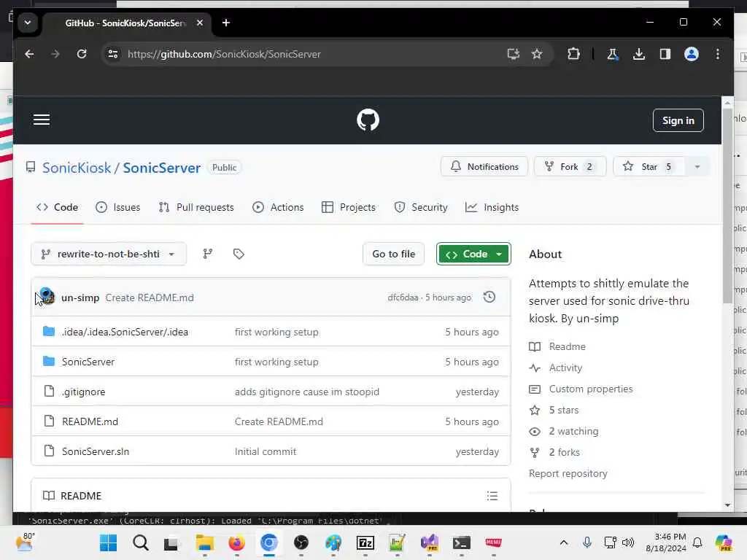Open README outline list icon
This screenshot has width=747, height=560.
[x=492, y=496]
